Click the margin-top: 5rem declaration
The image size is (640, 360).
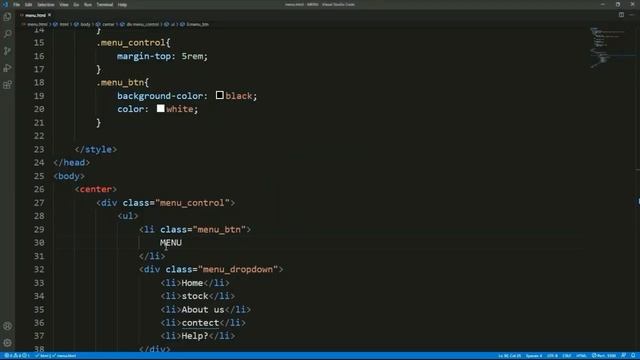(x=162, y=56)
